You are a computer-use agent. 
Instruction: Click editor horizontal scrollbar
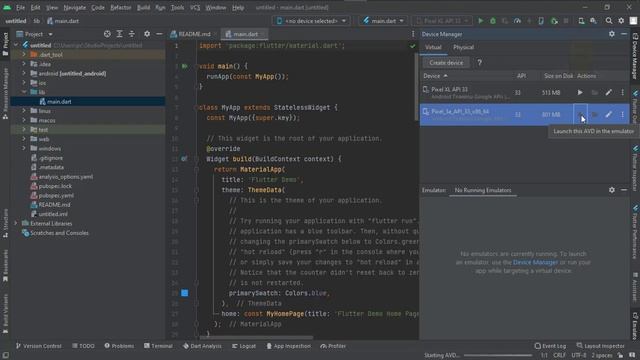pos(256,338)
